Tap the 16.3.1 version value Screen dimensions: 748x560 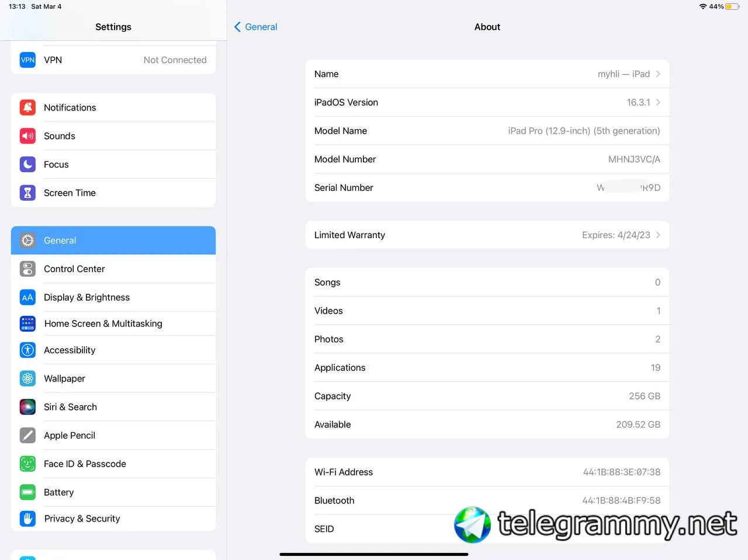point(638,102)
